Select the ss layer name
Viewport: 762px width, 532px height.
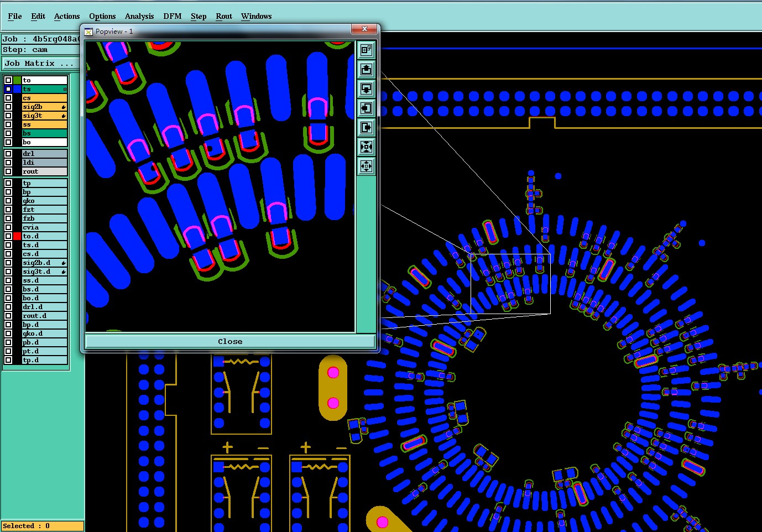pos(44,124)
